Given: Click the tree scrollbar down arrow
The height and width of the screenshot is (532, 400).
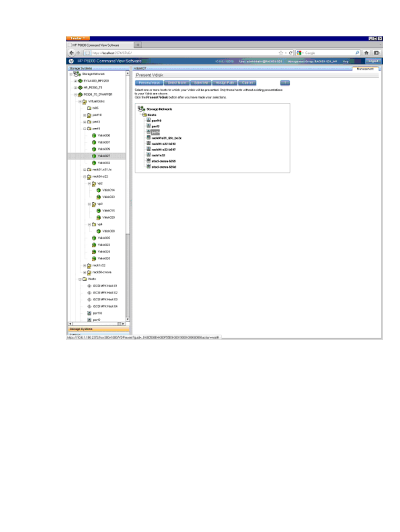Looking at the screenshot, I should (x=128, y=320).
